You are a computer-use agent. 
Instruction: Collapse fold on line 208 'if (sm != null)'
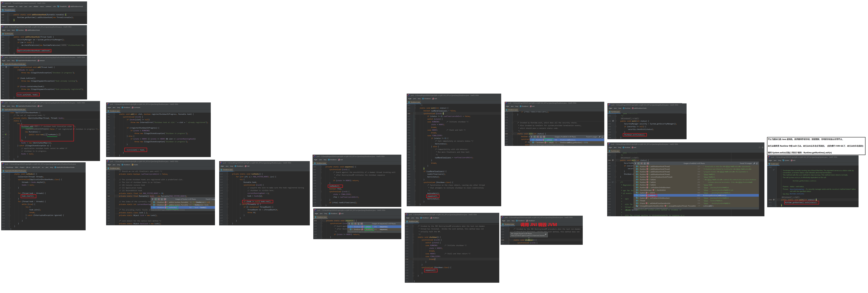(x=9, y=42)
